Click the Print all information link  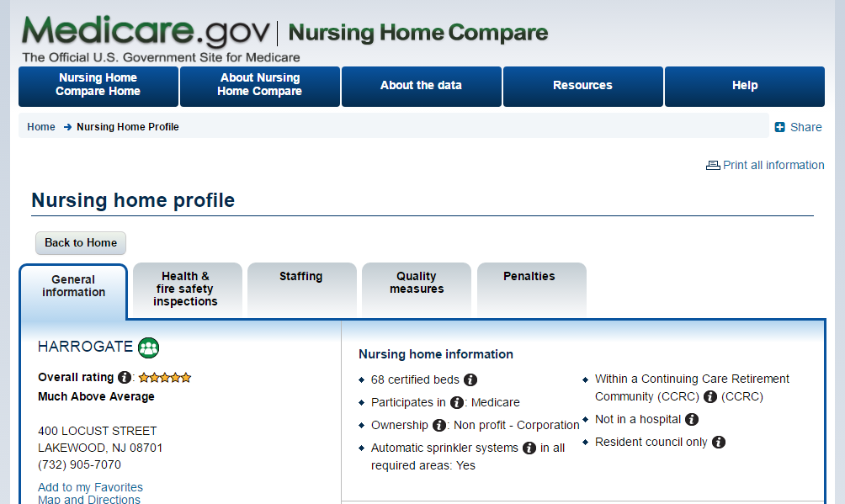773,165
